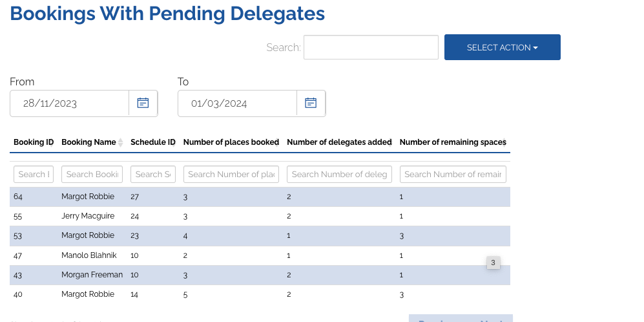Focus the Schedule ID column search filter

152,174
